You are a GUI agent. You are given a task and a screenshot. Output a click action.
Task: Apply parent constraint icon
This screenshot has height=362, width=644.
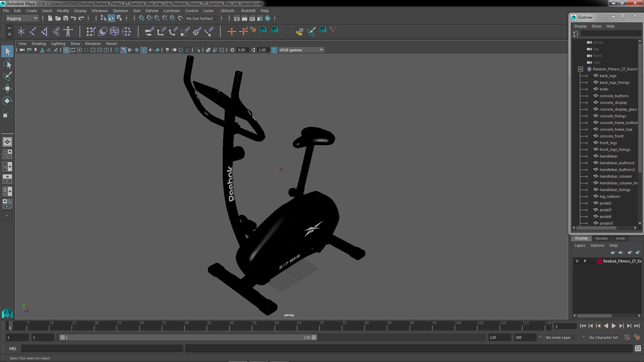(149, 32)
